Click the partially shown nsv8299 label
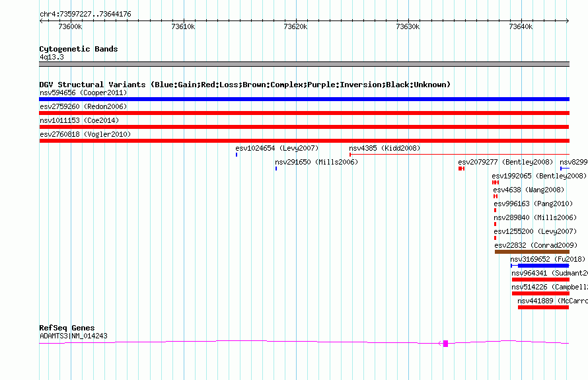The width and height of the screenshot is (588, 380). tap(573, 162)
